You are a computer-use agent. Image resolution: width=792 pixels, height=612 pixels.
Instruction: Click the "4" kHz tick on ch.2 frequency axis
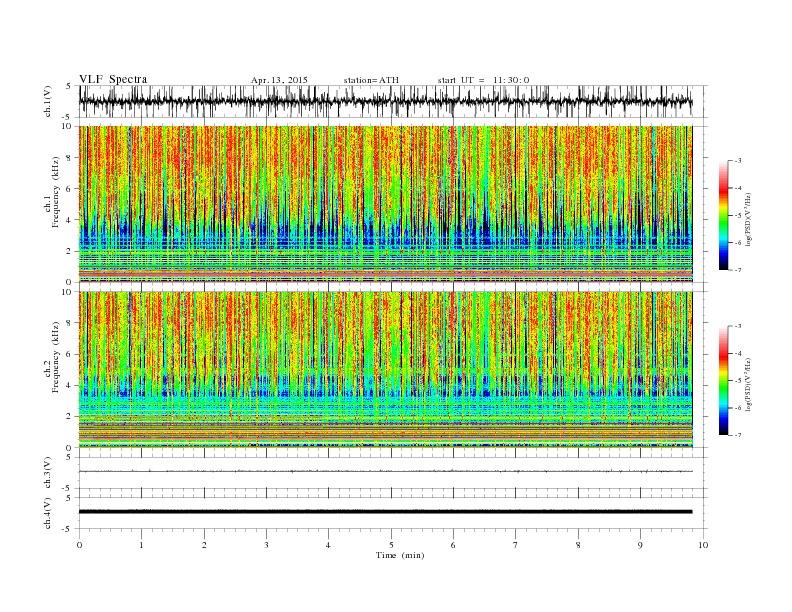coord(69,385)
